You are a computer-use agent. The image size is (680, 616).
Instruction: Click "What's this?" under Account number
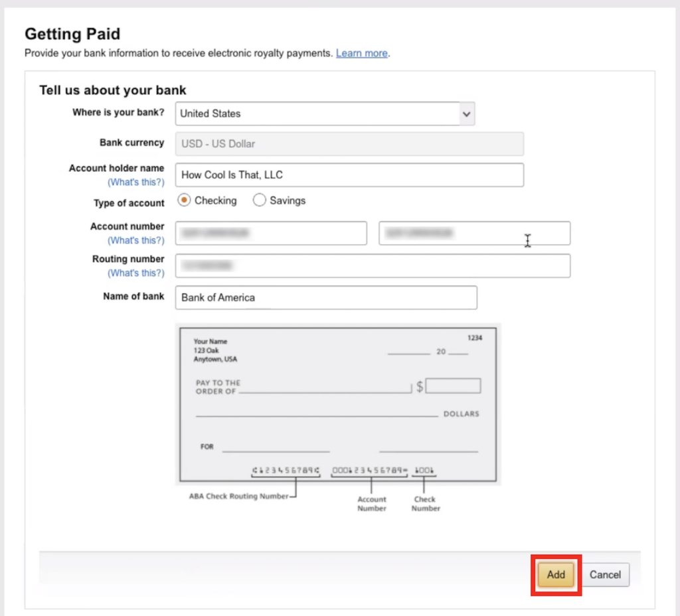coord(136,240)
